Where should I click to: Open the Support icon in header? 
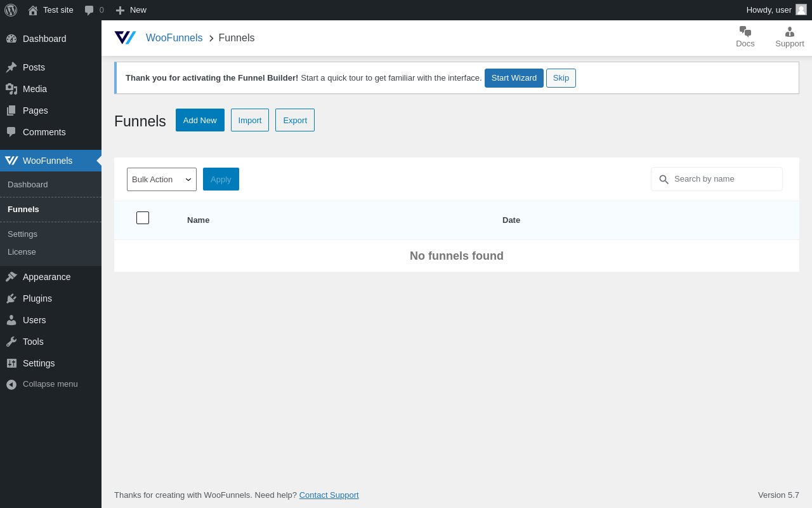[x=790, y=32]
